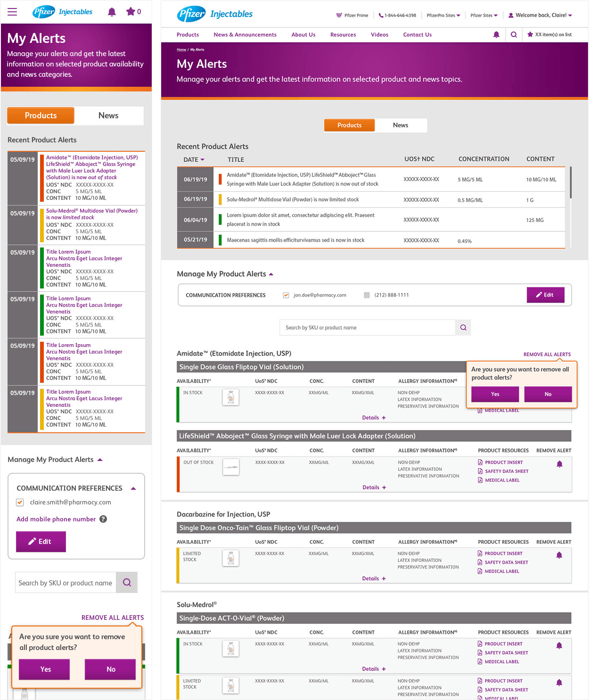Open the Videos menu item

pos(379,34)
